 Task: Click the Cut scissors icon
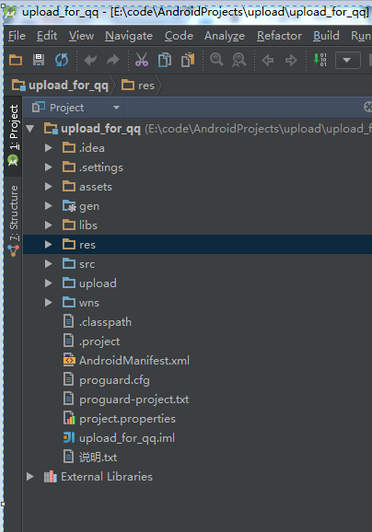(x=142, y=60)
